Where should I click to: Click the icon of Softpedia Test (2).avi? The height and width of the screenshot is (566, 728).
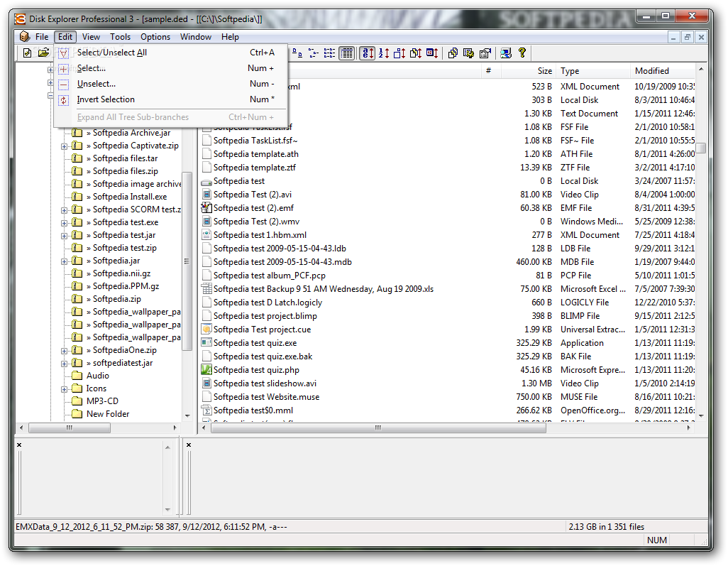[x=206, y=195]
